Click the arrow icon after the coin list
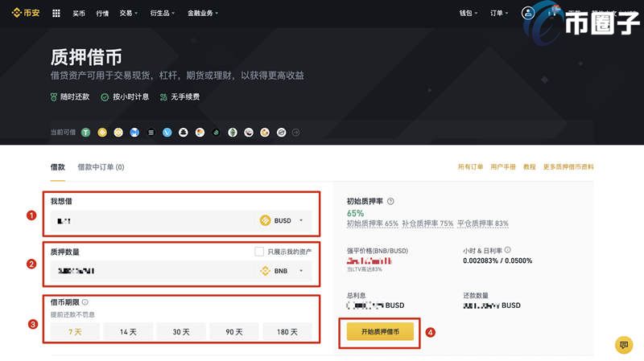Image resolution: width=644 pixels, height=361 pixels. pos(295,132)
